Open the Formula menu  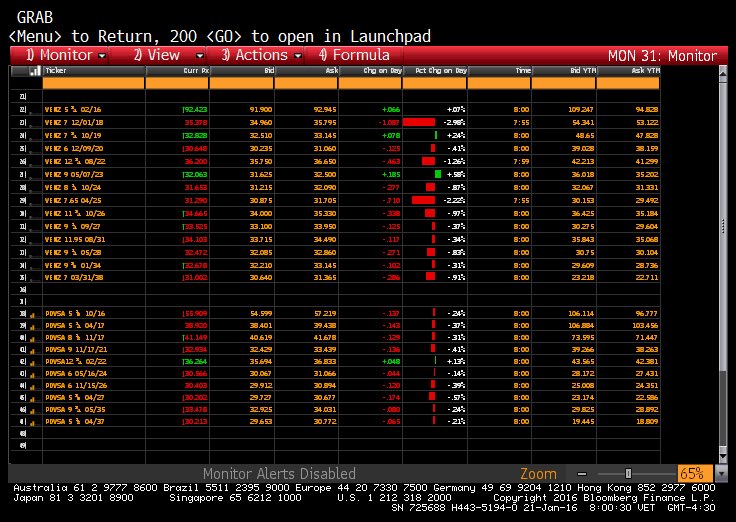click(x=354, y=55)
